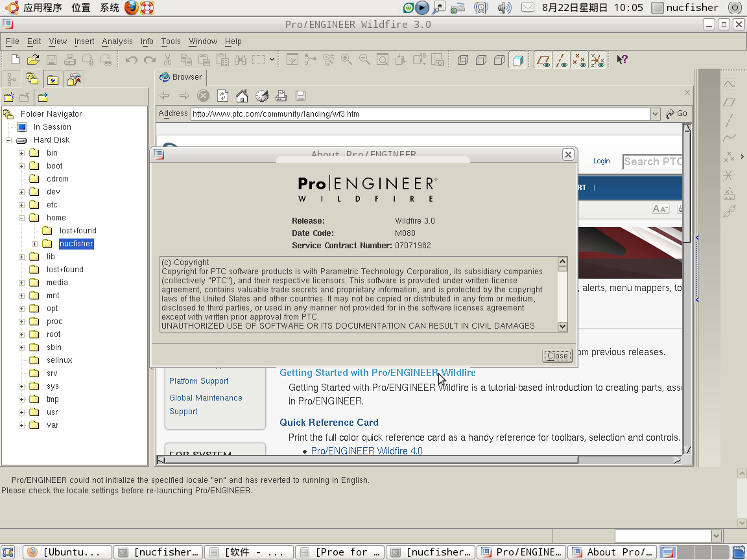Toggle datum points display
Viewport: 747px width, 560px height.
coord(579,60)
